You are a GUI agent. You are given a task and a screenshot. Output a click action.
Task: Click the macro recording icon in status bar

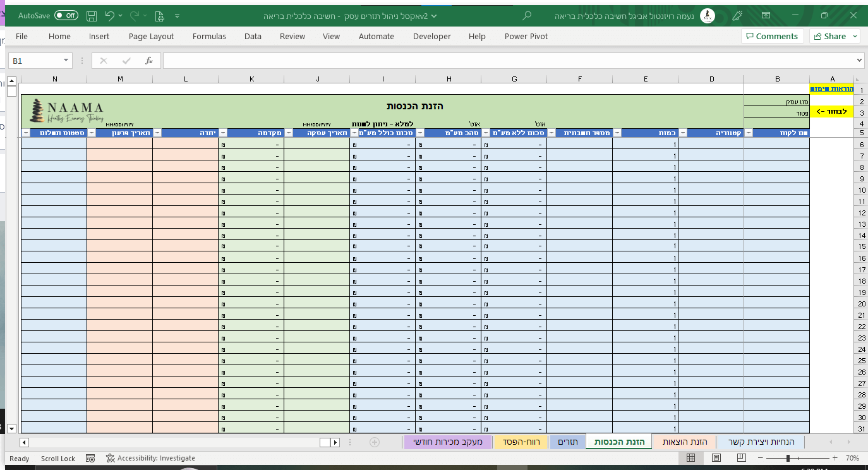tap(90, 458)
